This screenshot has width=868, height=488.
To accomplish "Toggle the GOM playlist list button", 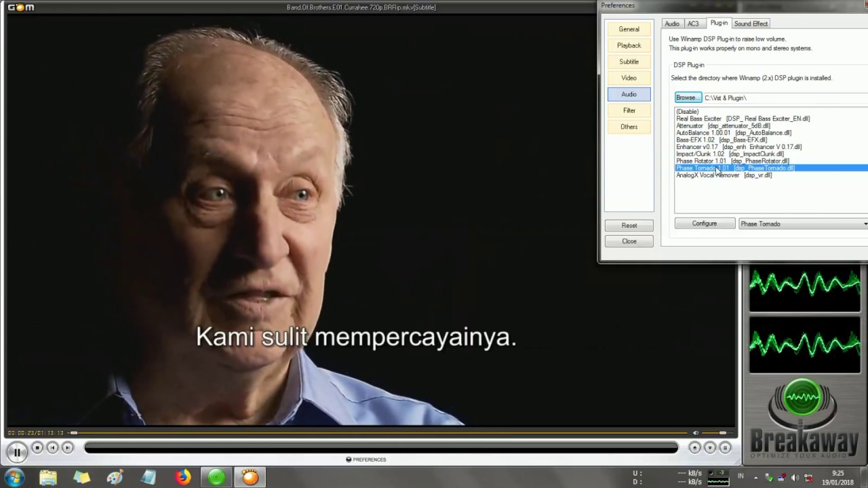I will tap(725, 447).
